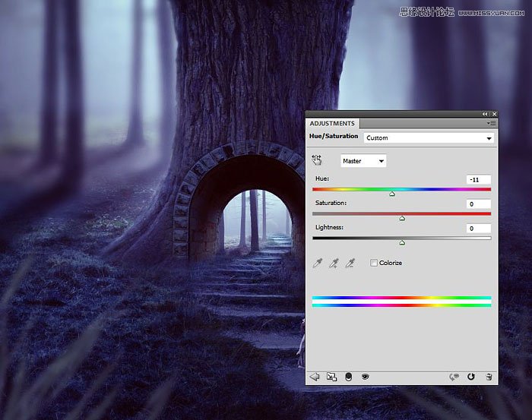The height and width of the screenshot is (420, 532).
Task: Toggle adjustment layer visibility eye
Action: tap(365, 377)
